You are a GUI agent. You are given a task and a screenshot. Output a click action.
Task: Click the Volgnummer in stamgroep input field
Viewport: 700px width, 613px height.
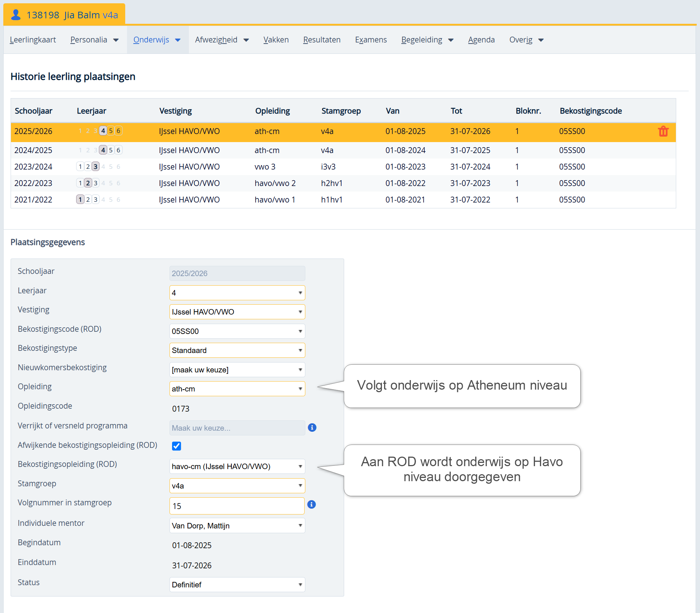coord(237,506)
